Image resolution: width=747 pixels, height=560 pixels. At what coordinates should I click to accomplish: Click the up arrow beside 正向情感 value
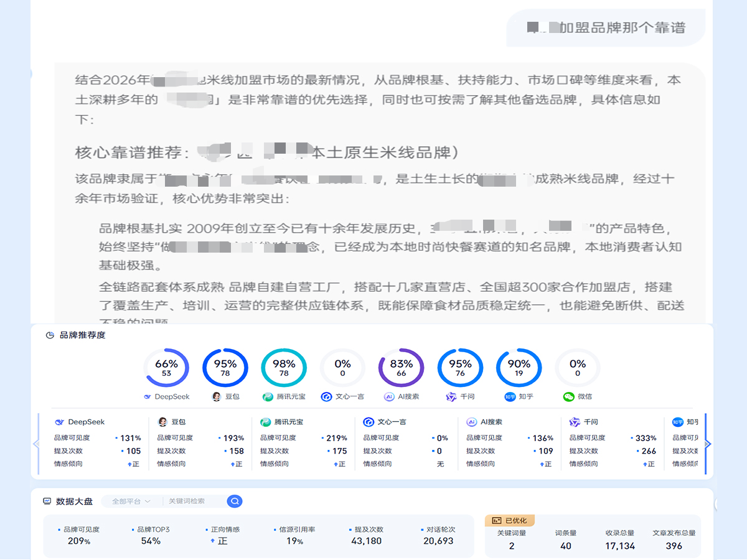[213, 541]
